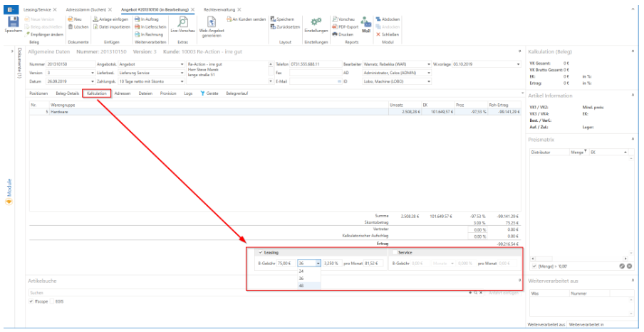Enable the Service checkbox
This screenshot has height=332, width=644.
pos(393,252)
